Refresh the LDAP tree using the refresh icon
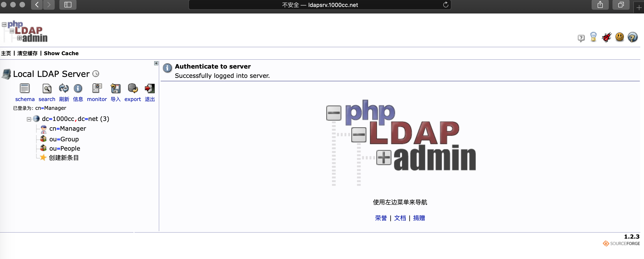 [64, 88]
